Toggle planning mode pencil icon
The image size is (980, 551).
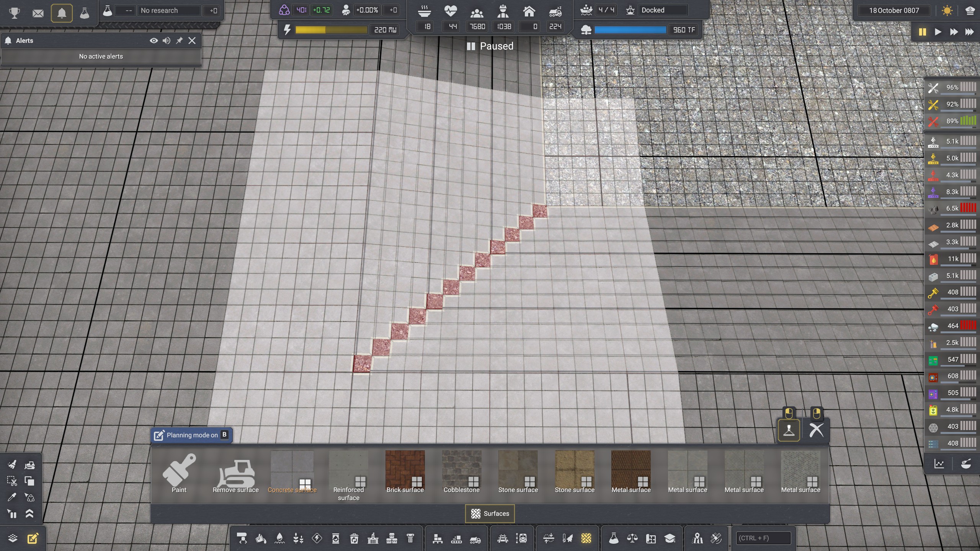point(33,538)
